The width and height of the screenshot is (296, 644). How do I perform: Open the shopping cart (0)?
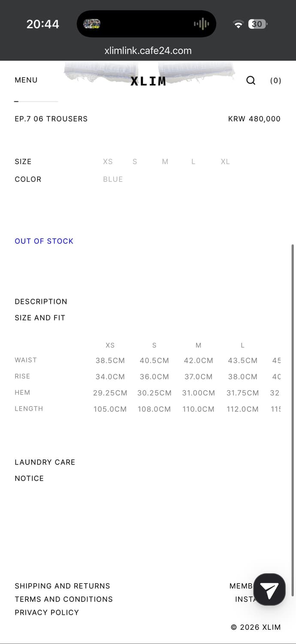click(275, 80)
